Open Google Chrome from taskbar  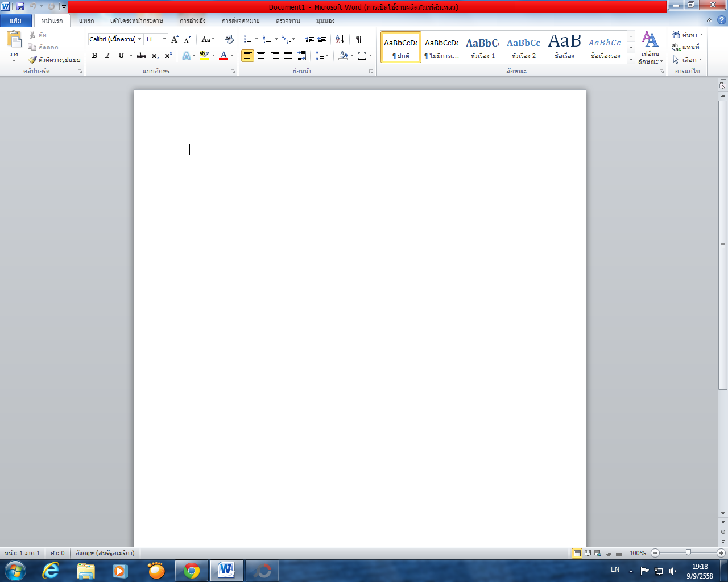point(192,571)
